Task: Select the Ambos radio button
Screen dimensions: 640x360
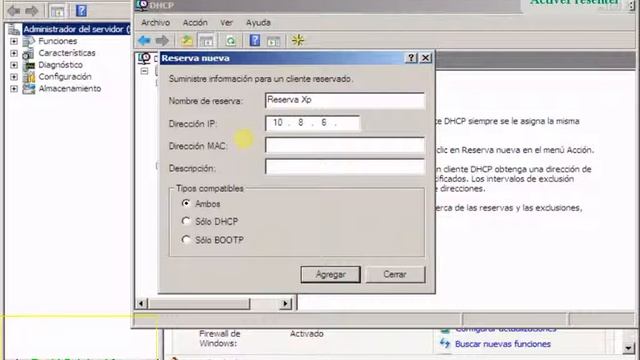Action: pyautogui.click(x=186, y=203)
